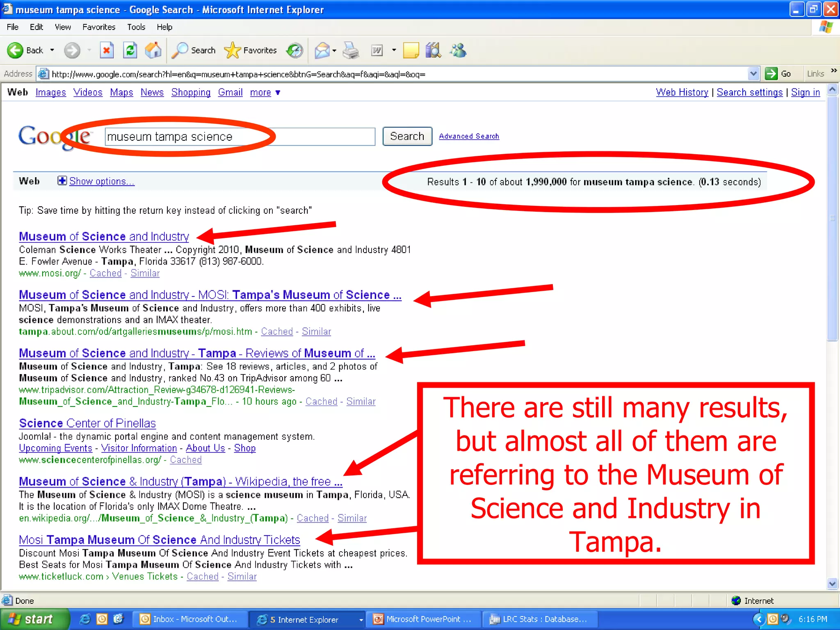Click the Mail envelope icon
This screenshot has height=630, width=840.
[322, 50]
